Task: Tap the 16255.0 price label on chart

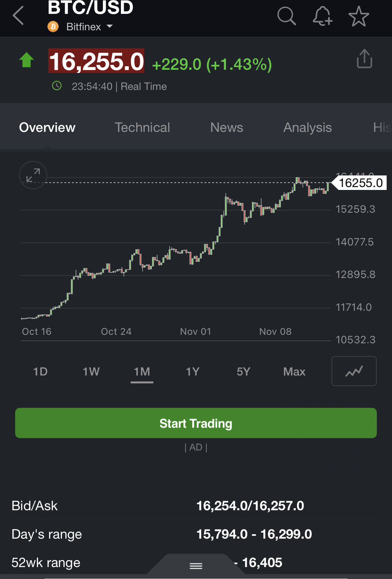Action: [x=360, y=183]
